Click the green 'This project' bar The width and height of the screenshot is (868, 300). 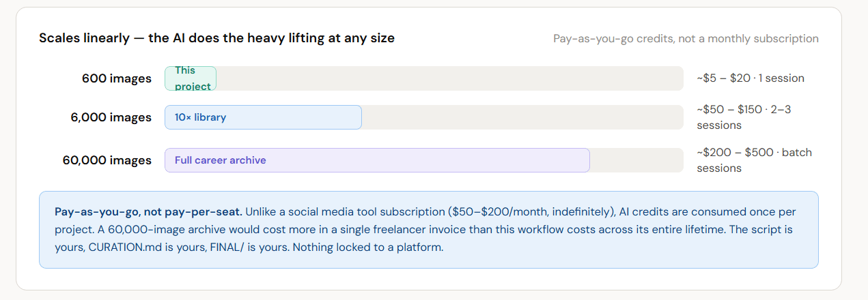tap(191, 78)
